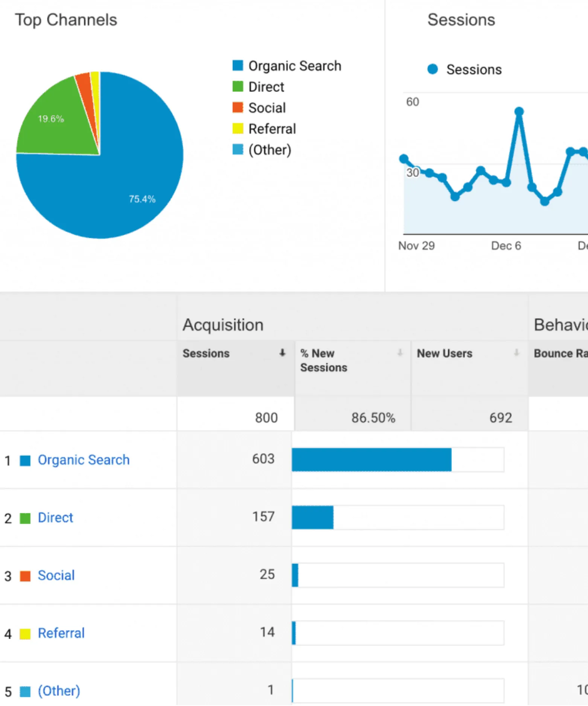The height and width of the screenshot is (706, 588).
Task: Click the Bounce Rate column header
Action: coord(560,354)
